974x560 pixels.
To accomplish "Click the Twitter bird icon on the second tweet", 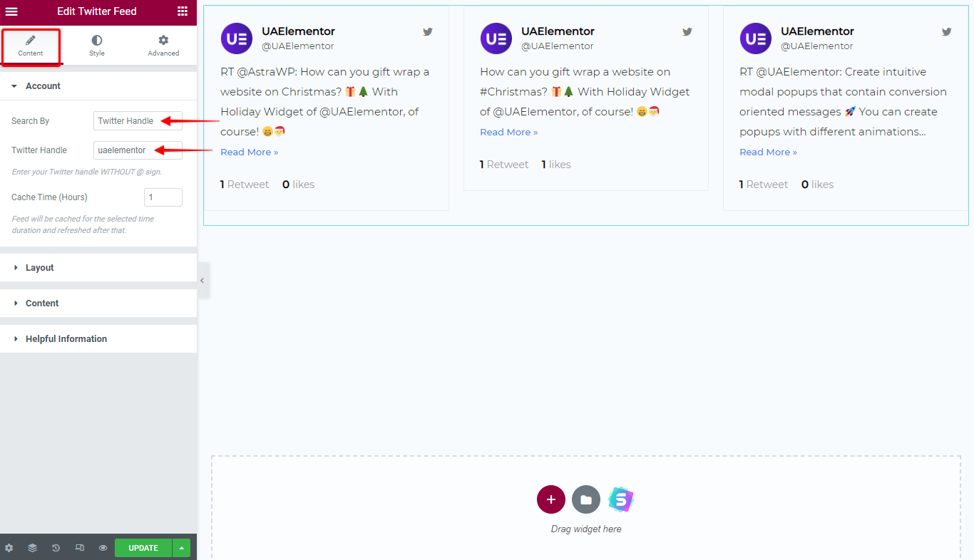I will point(687,32).
